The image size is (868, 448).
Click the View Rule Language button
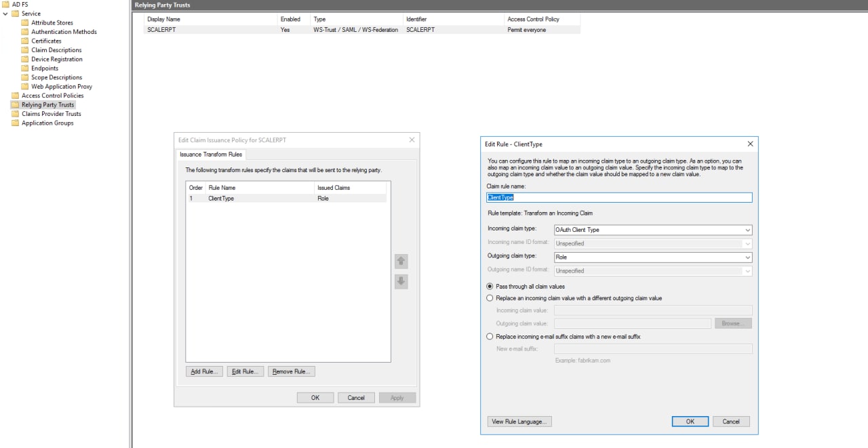(519, 422)
